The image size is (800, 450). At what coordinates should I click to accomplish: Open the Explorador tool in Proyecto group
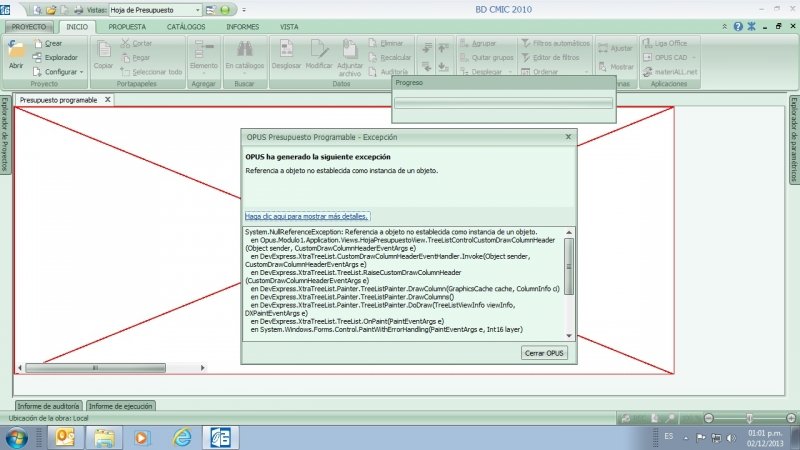(x=38, y=57)
